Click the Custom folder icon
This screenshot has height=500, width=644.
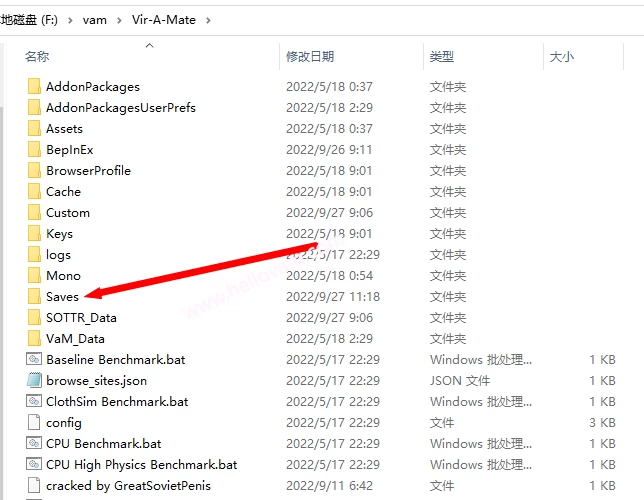[x=34, y=212]
